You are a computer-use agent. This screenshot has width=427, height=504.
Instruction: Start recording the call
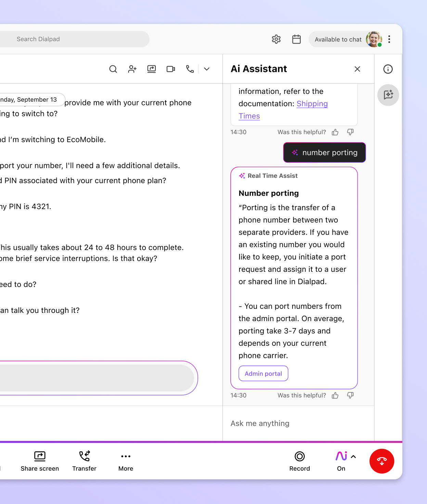tap(299, 456)
